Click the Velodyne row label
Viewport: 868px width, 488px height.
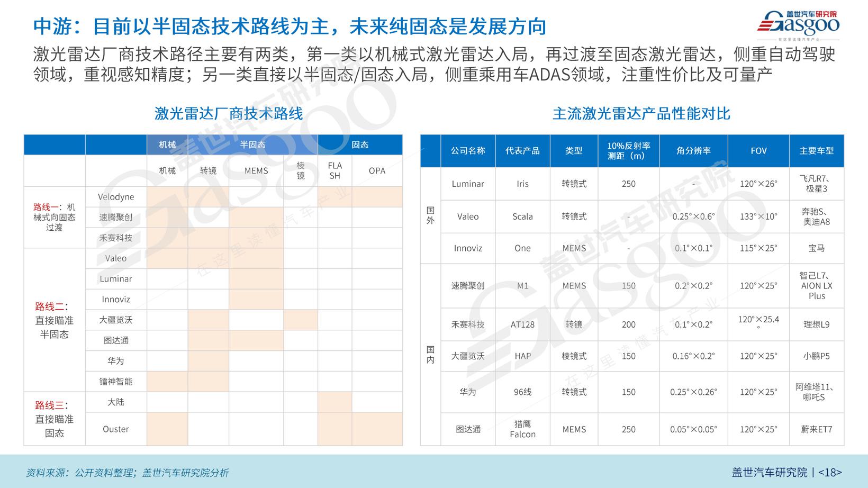(116, 197)
